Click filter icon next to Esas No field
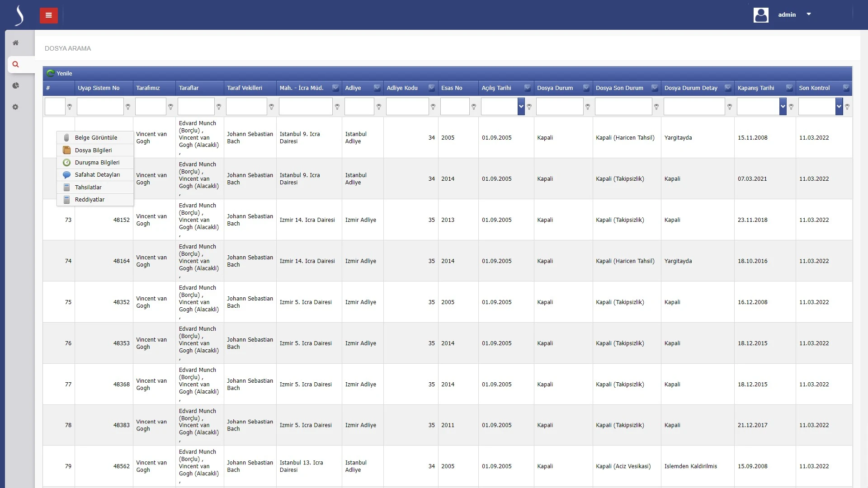Image resolution: width=868 pixels, height=488 pixels. (473, 107)
